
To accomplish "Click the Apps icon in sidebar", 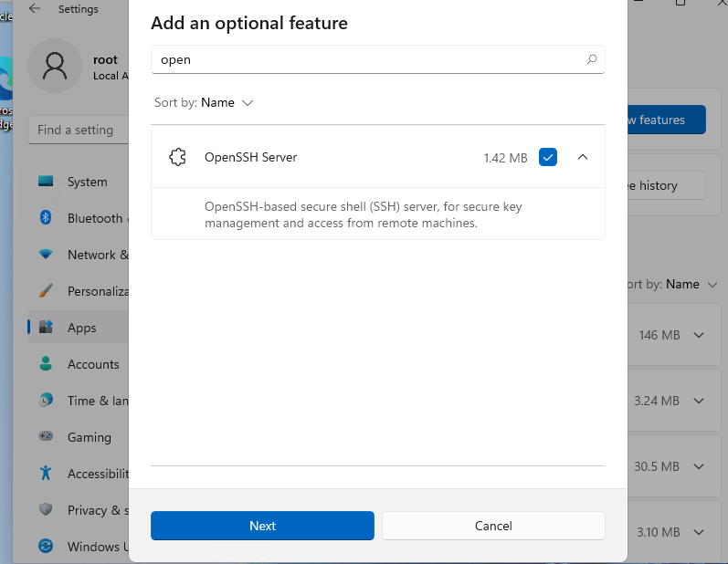I will pos(46,327).
